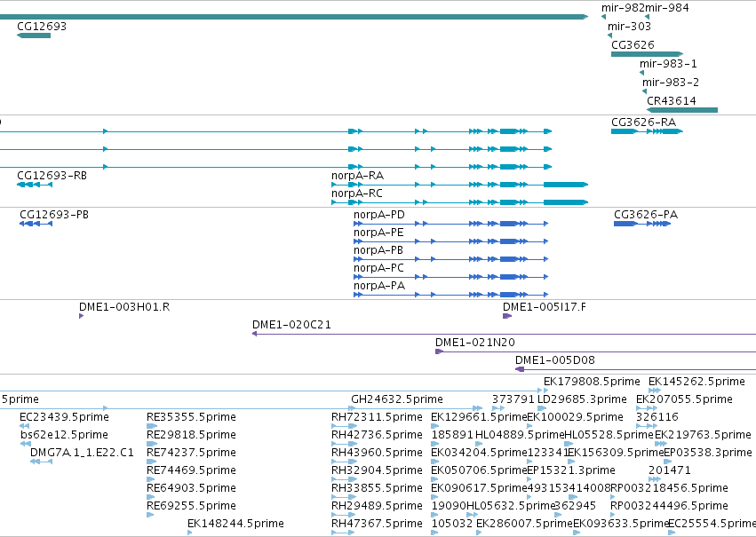Open the 201471 EST label

point(670,470)
